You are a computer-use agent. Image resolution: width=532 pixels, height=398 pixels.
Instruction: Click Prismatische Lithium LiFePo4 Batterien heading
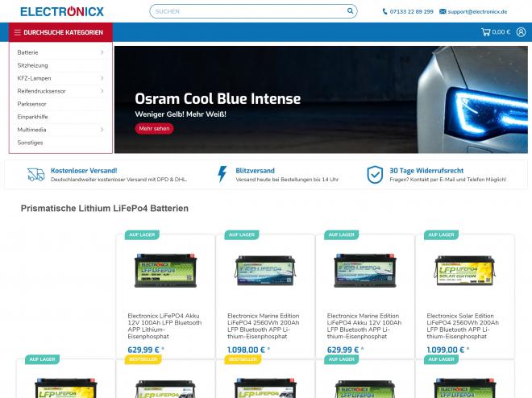[105, 208]
